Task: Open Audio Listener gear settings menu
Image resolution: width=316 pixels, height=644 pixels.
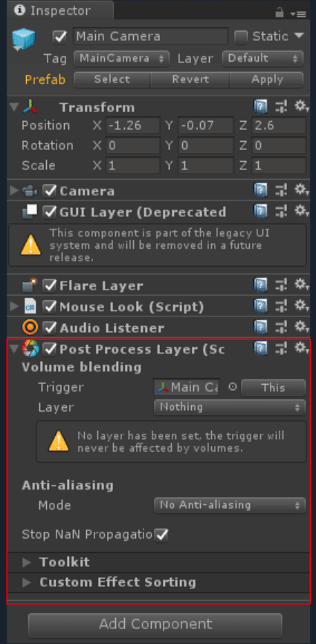Action: coord(302,328)
